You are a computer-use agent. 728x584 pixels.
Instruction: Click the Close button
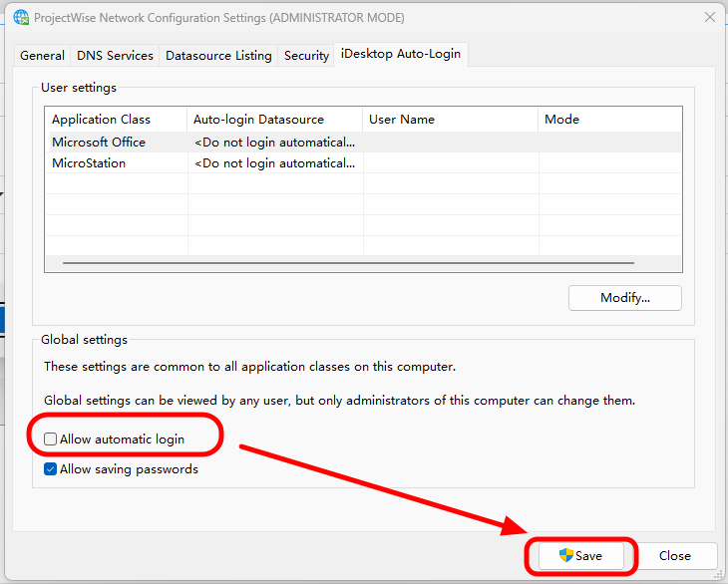click(x=674, y=556)
